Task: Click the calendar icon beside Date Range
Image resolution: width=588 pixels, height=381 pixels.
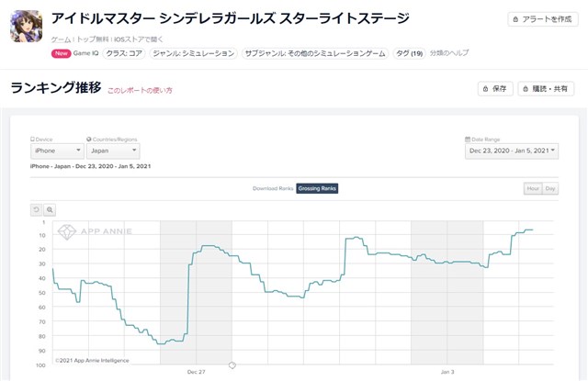Action: (467, 138)
